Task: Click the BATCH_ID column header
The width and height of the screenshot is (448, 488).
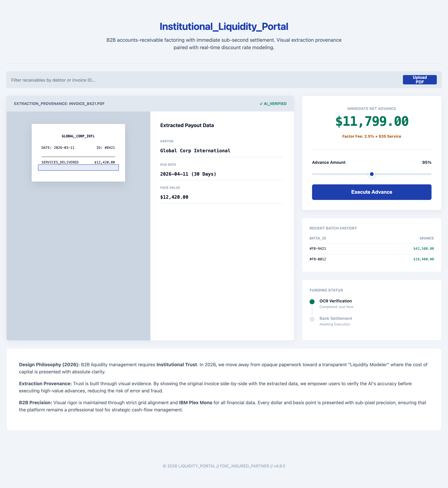Action: [318, 238]
